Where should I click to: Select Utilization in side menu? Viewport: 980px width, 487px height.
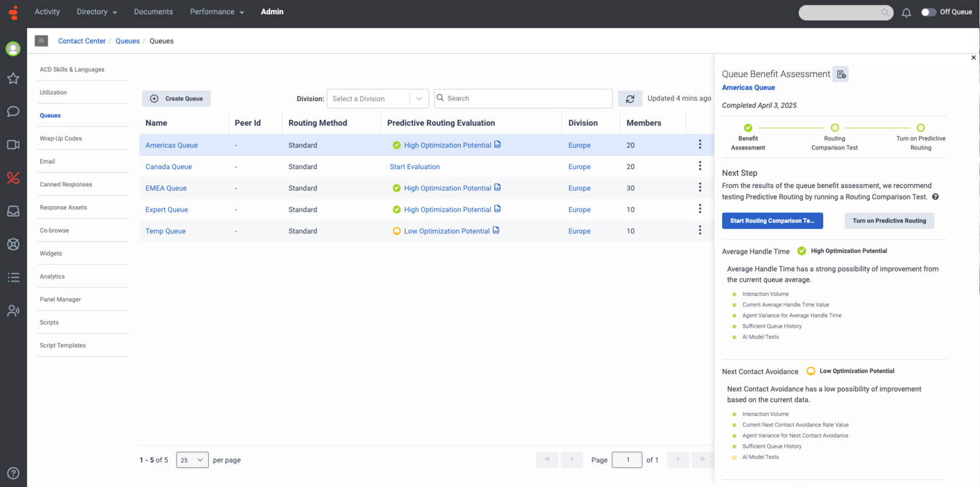point(53,92)
